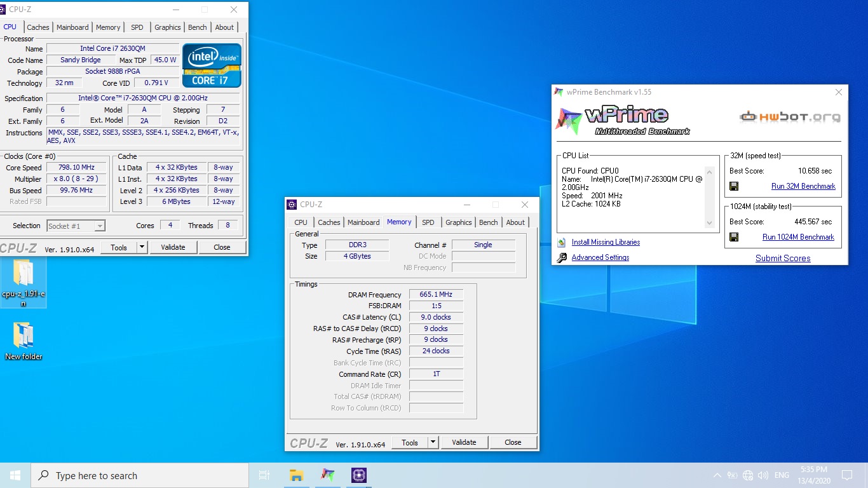Click the wPrime taskbar icon

[327, 475]
